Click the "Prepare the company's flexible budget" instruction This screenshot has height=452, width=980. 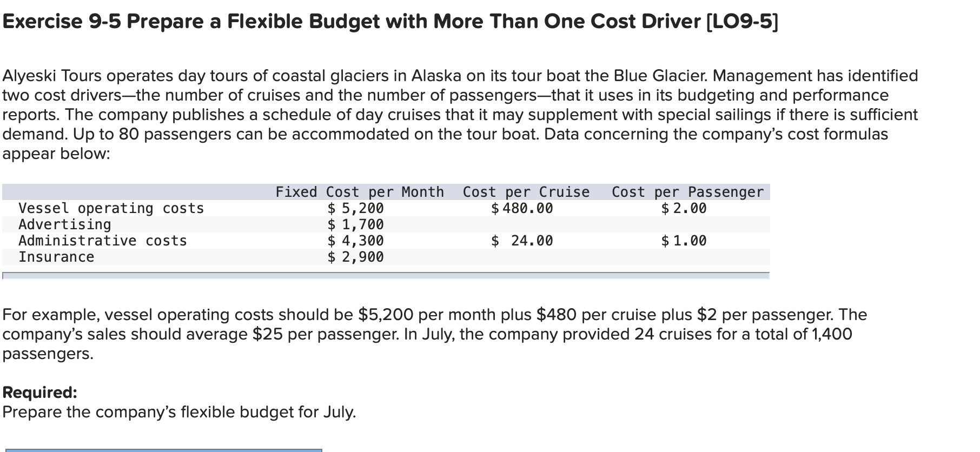(x=179, y=412)
